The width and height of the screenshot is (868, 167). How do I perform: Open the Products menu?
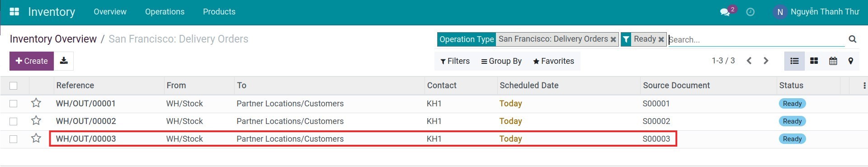point(219,12)
